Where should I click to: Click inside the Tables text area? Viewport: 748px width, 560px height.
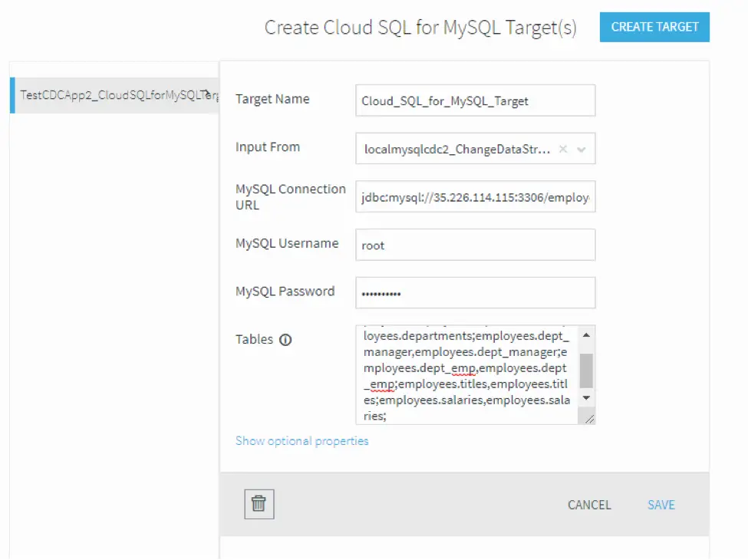[x=466, y=375]
